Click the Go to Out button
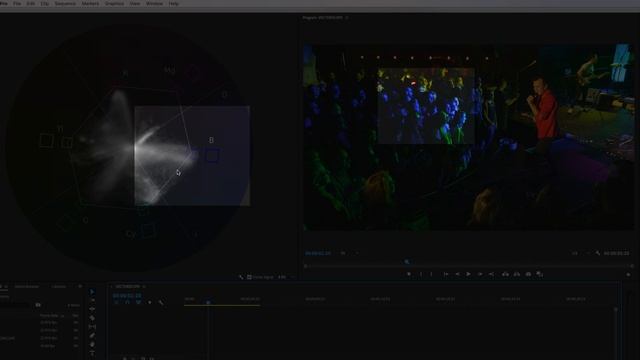The image size is (640, 360). 491,274
